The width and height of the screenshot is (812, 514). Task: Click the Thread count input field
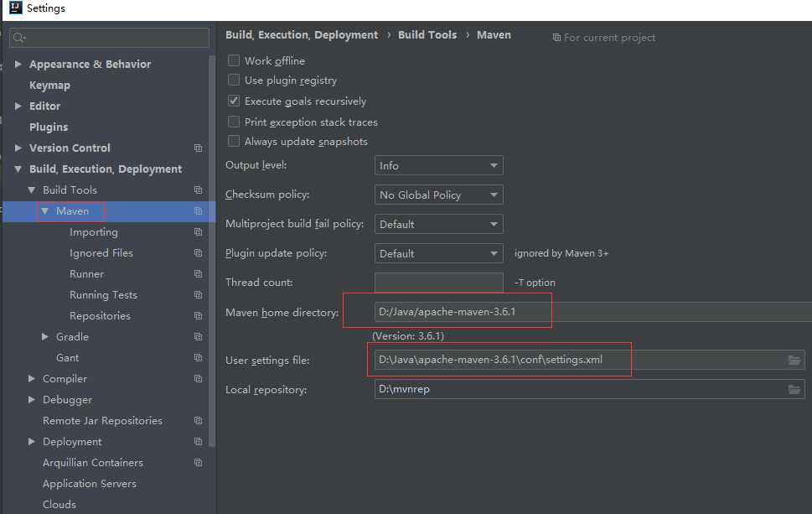pos(438,283)
